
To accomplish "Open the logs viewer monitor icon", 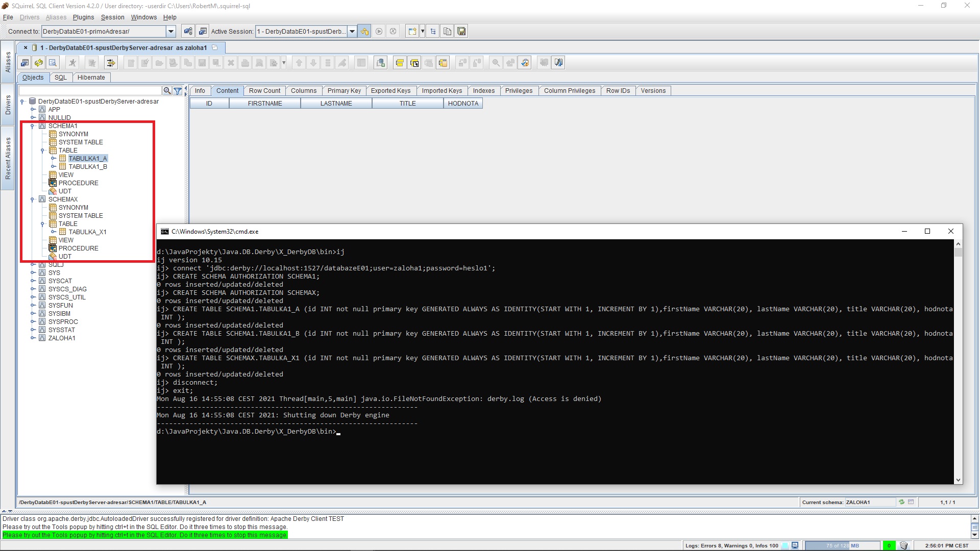I will (x=795, y=545).
